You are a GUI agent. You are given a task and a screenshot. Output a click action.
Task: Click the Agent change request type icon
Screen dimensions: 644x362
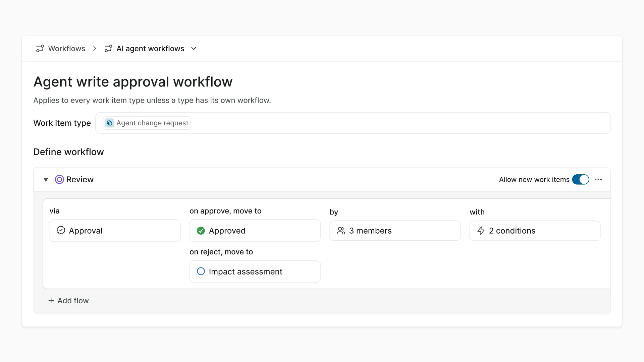pyautogui.click(x=110, y=123)
